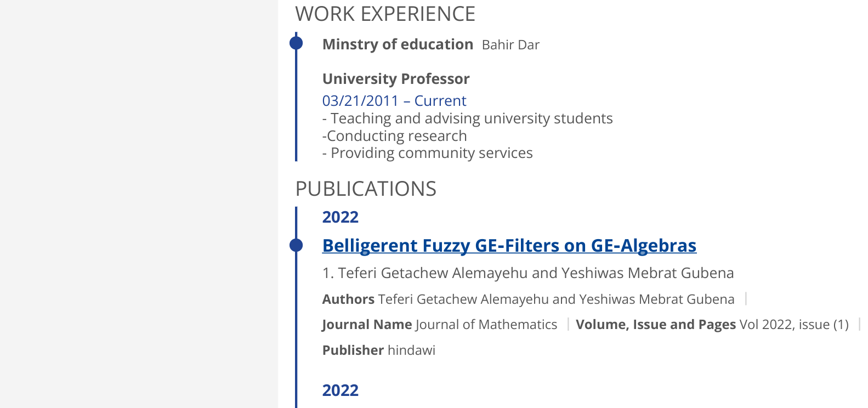Click the Providing community services line
This screenshot has height=408, width=868.
427,153
